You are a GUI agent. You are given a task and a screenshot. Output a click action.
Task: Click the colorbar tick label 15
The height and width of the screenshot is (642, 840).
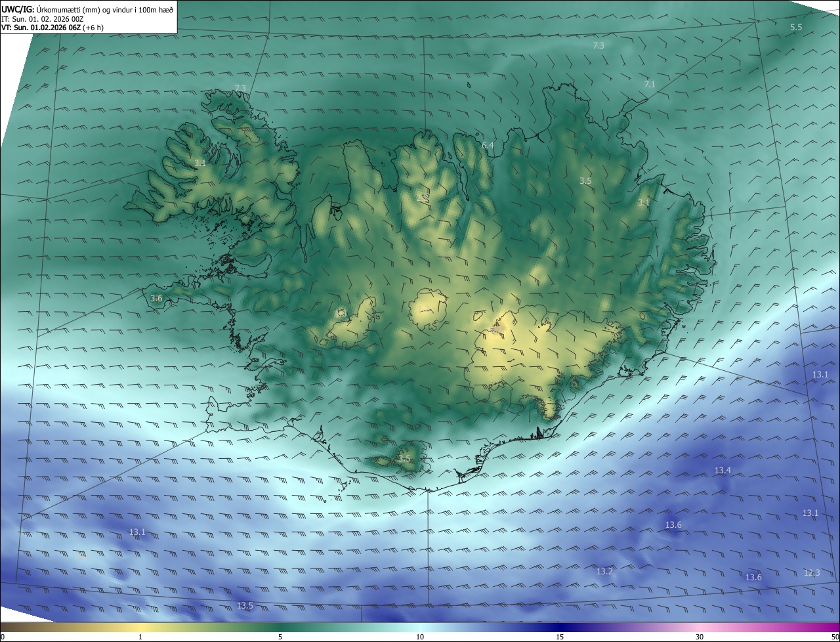560,637
